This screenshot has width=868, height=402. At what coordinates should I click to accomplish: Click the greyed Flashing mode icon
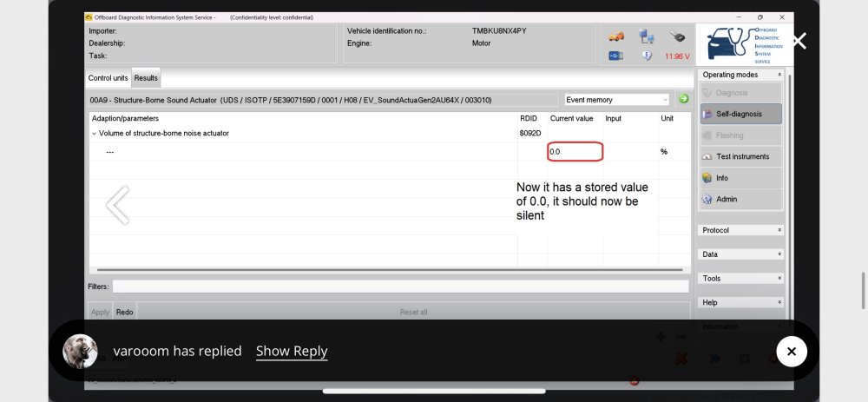click(707, 135)
